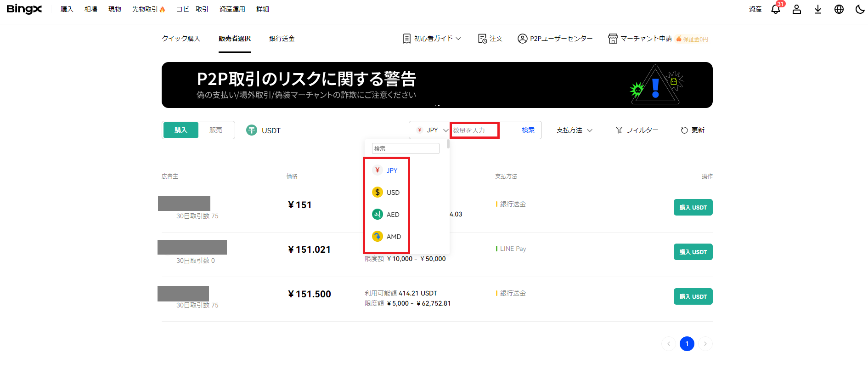This screenshot has height=392, width=868.
Task: Open the BingX logo home link
Action: [24, 9]
